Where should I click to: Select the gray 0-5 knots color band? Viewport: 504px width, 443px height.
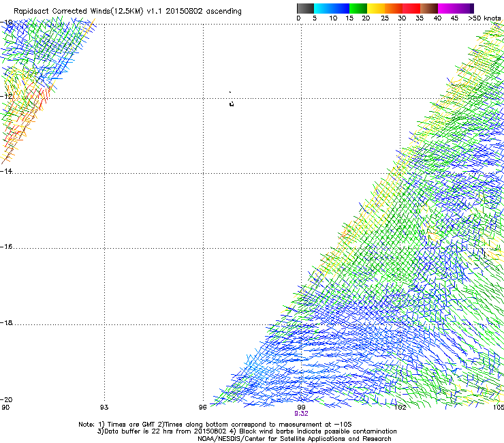(305, 8)
